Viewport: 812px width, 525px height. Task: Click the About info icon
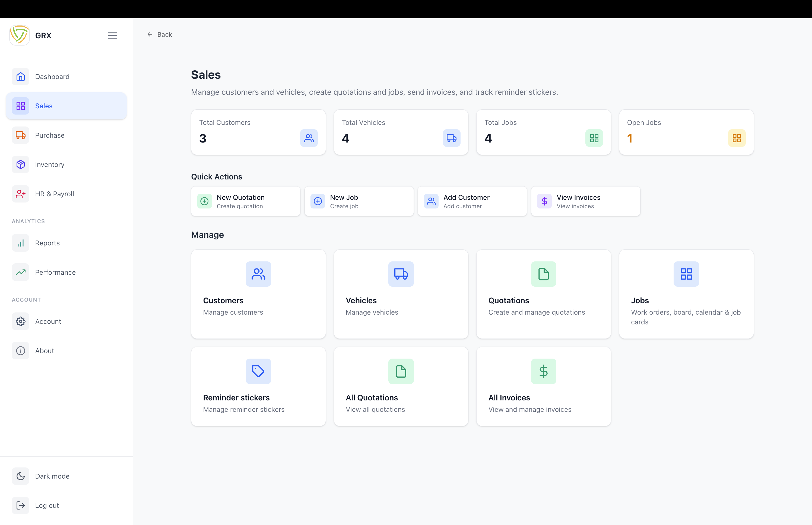point(20,350)
